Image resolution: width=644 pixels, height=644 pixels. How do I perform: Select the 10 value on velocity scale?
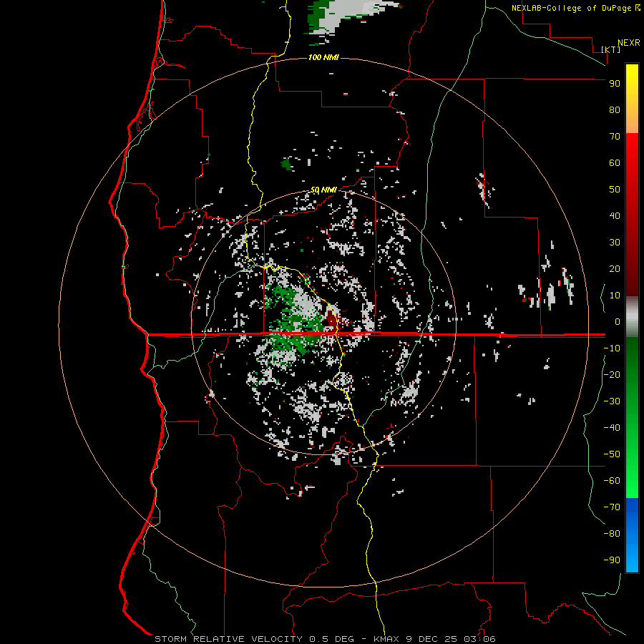coord(615,296)
